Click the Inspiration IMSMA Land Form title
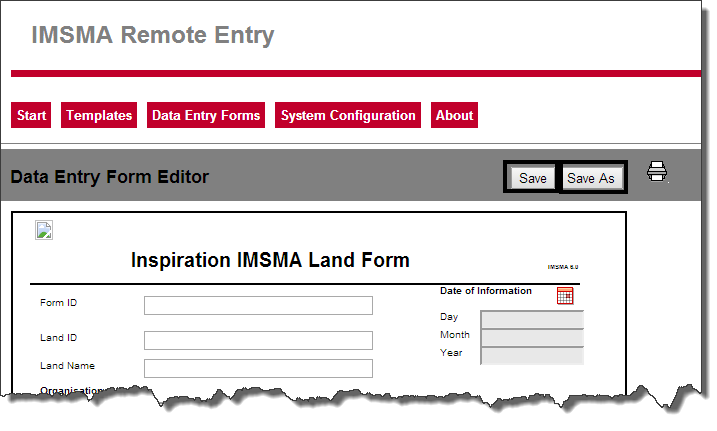The height and width of the screenshot is (431, 717). 270,261
